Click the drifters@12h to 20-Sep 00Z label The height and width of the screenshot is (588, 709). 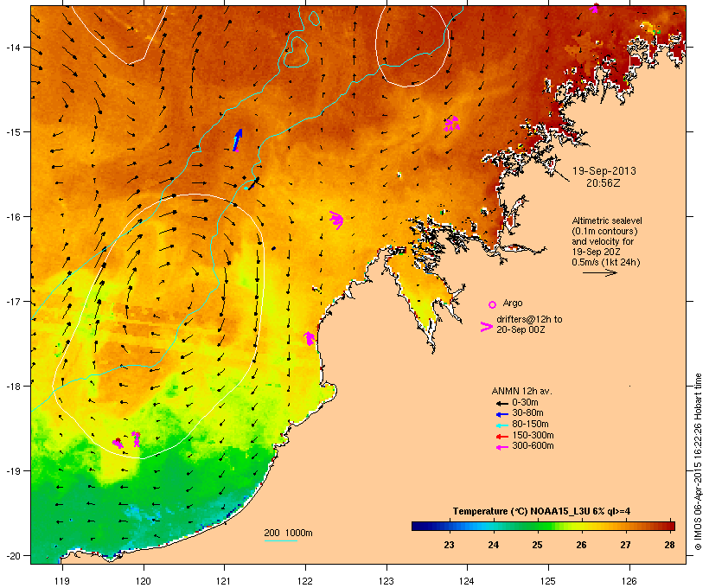tap(529, 324)
